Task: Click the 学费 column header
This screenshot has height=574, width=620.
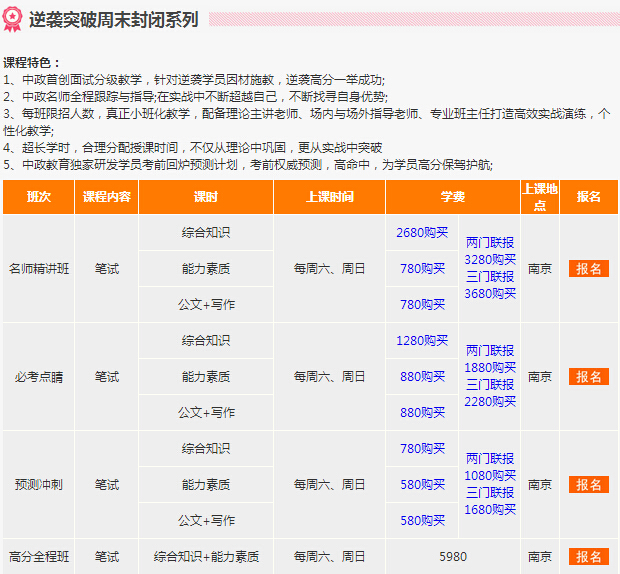Action: [452, 197]
